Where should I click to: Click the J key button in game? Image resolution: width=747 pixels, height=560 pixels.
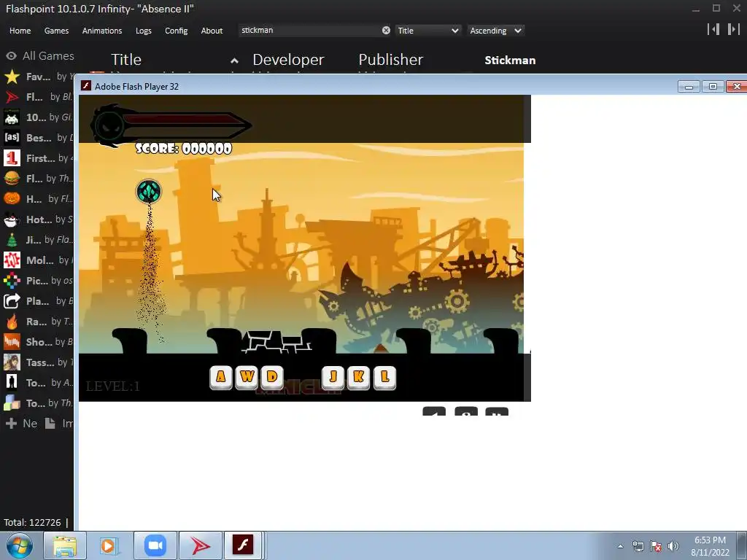(x=333, y=378)
